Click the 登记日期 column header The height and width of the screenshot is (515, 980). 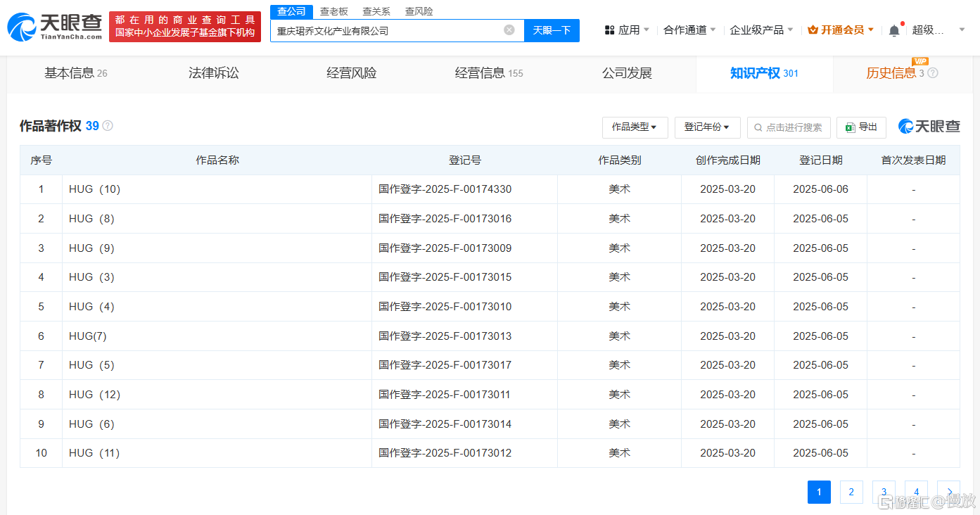point(821,160)
